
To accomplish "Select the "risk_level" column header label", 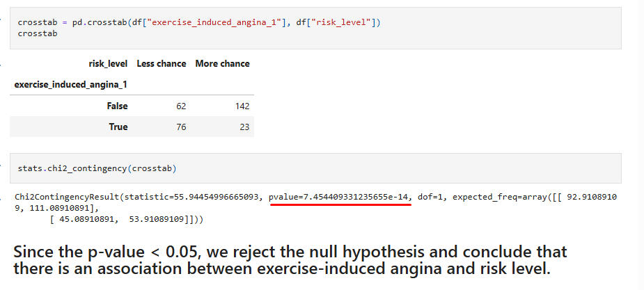I will coord(108,63).
